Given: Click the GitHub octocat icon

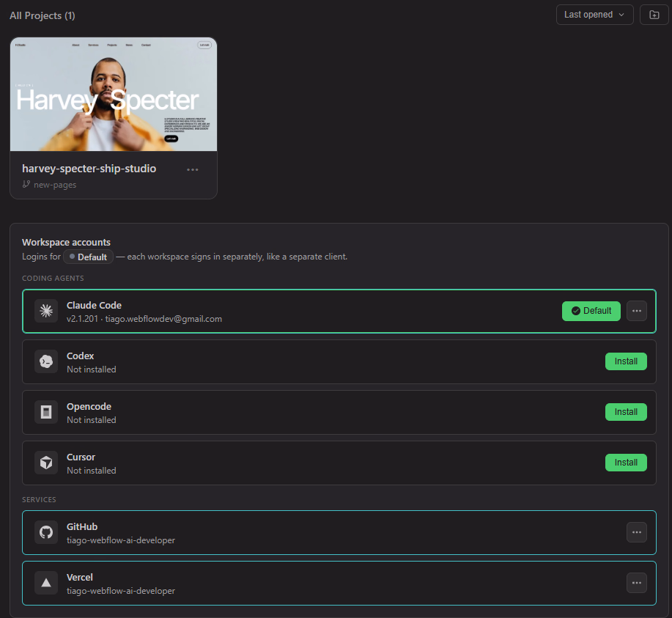Looking at the screenshot, I should 46,532.
